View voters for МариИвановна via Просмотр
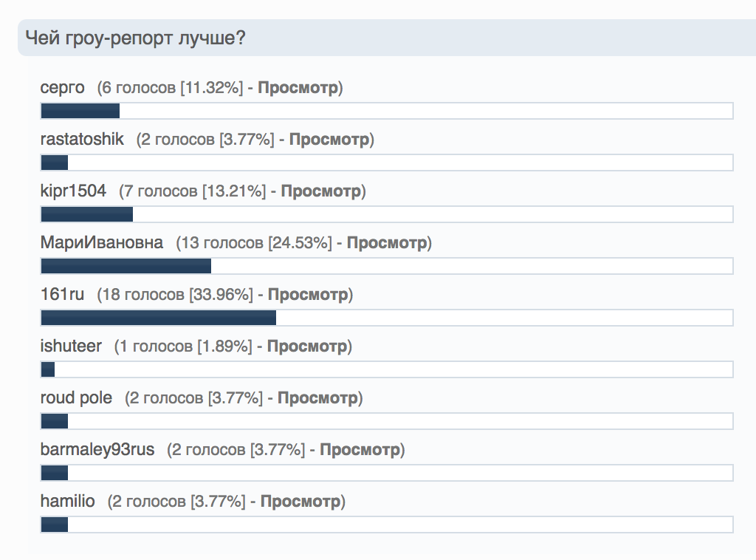The width and height of the screenshot is (756, 560). coord(387,242)
